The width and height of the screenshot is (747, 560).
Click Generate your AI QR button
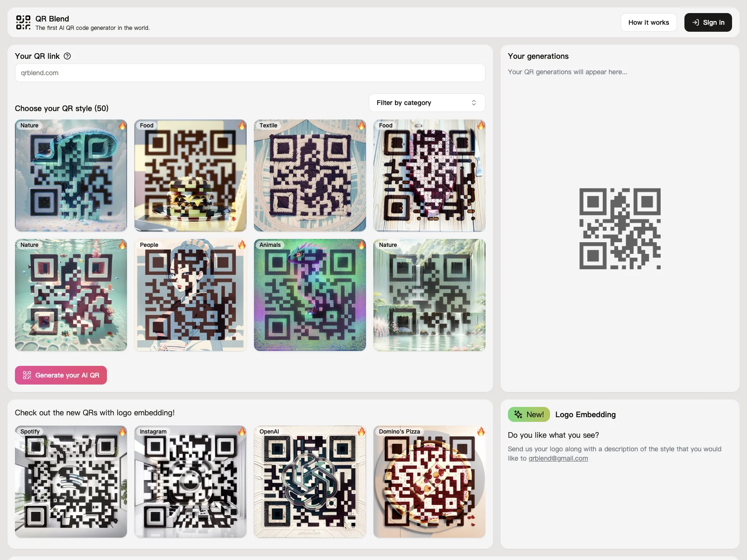pos(61,375)
